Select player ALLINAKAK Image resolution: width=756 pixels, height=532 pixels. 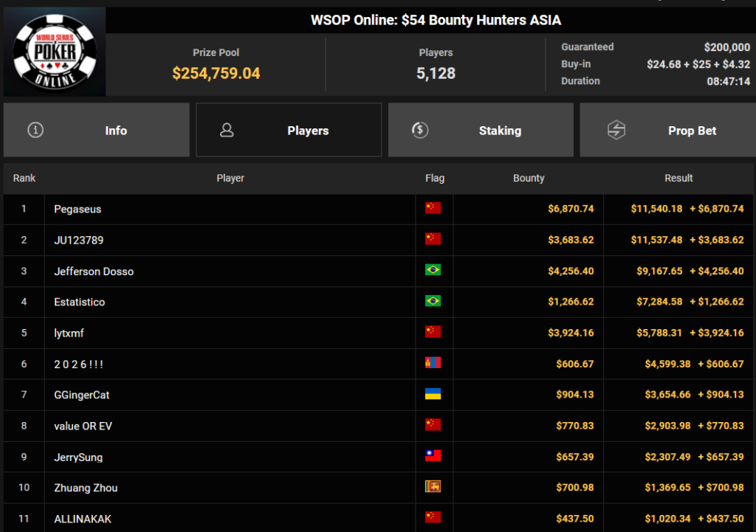click(83, 519)
